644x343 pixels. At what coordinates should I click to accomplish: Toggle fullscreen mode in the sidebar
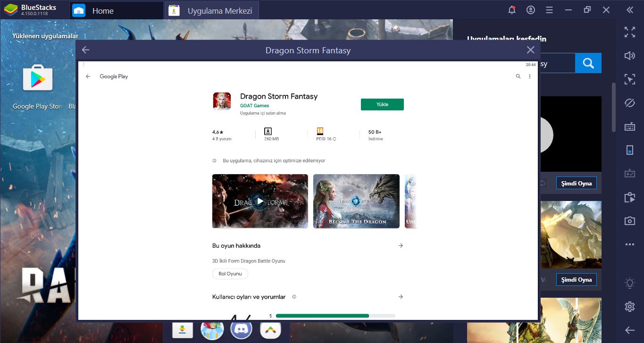click(x=630, y=32)
